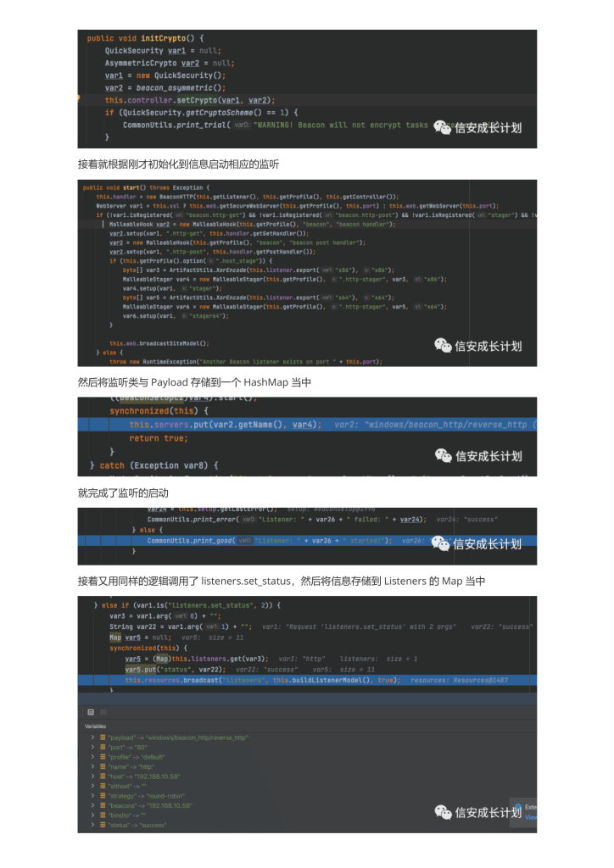Click the "catch (Exception var8)" line
This screenshot has width=614, height=868.
pos(153,465)
